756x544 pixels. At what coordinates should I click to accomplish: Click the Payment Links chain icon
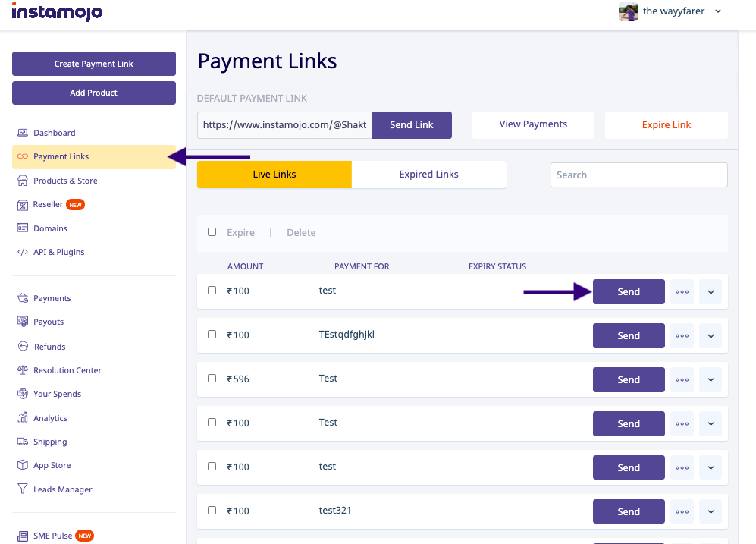(23, 156)
